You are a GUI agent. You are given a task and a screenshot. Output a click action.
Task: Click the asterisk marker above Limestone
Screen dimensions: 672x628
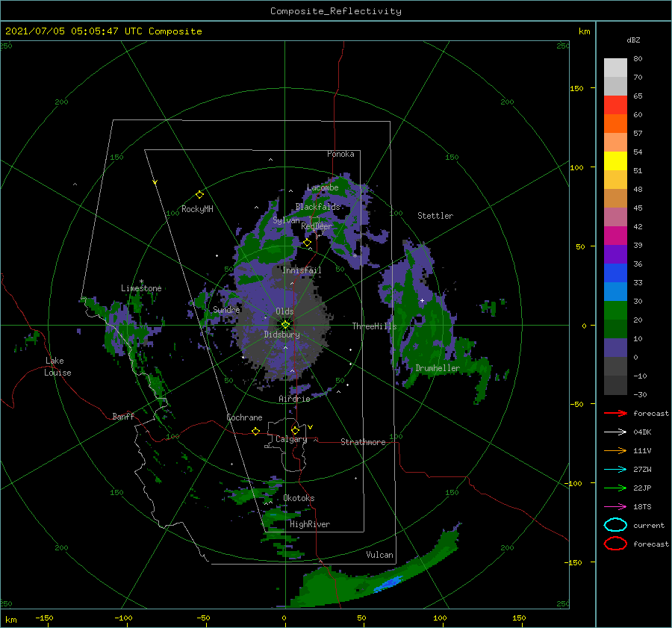(141, 282)
